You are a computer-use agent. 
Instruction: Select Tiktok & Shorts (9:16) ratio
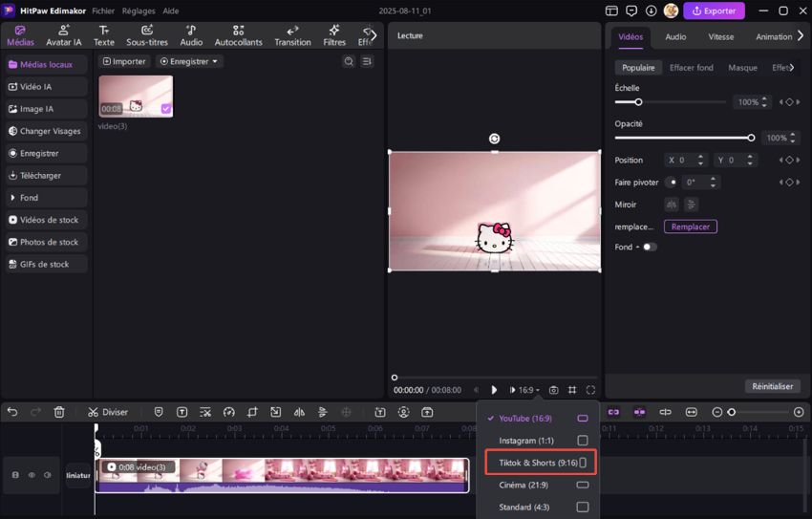[x=539, y=463]
